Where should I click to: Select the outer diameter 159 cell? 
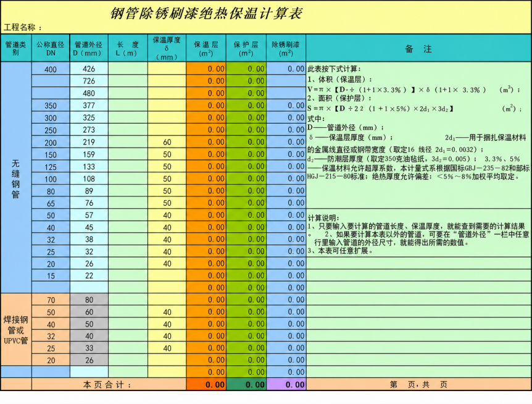click(89, 154)
